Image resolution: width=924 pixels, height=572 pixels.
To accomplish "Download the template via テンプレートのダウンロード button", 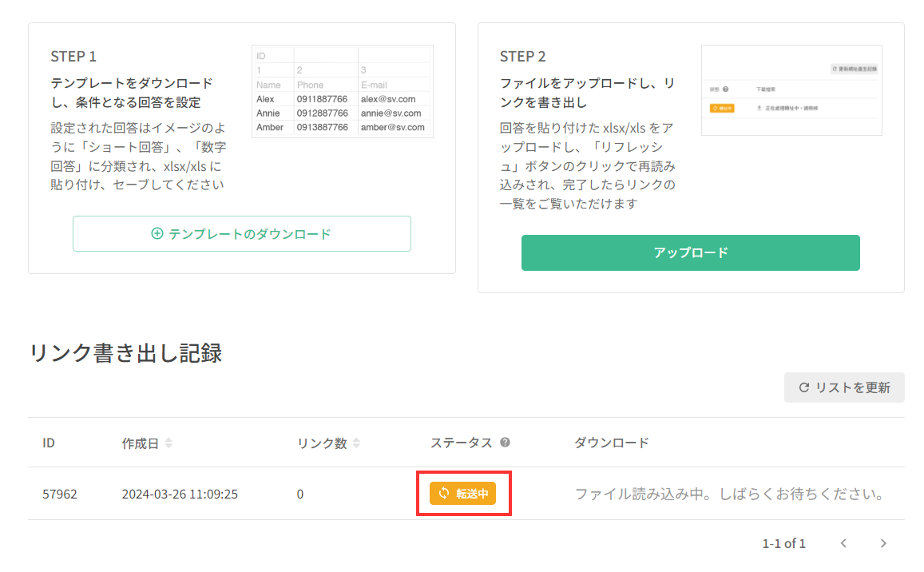I will [242, 233].
